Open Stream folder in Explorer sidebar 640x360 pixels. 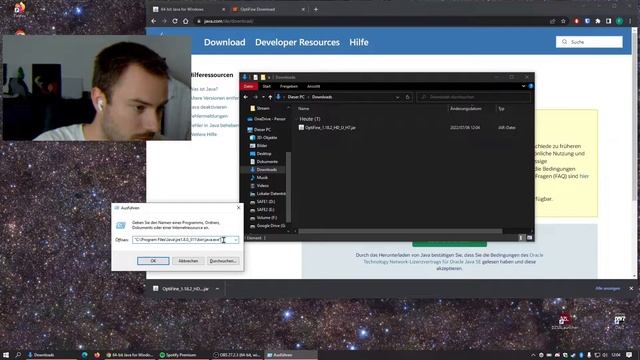[263, 108]
